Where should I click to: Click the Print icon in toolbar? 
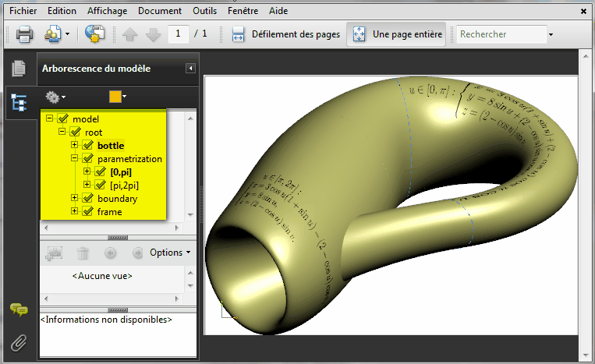24,34
